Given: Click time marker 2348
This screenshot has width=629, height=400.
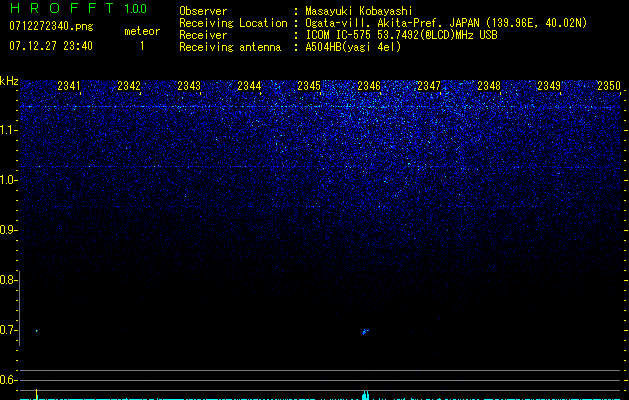Looking at the screenshot, I should pyautogui.click(x=489, y=86).
